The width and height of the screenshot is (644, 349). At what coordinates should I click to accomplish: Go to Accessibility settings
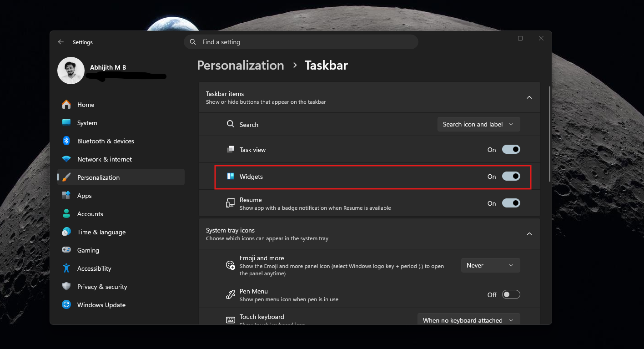121,268
